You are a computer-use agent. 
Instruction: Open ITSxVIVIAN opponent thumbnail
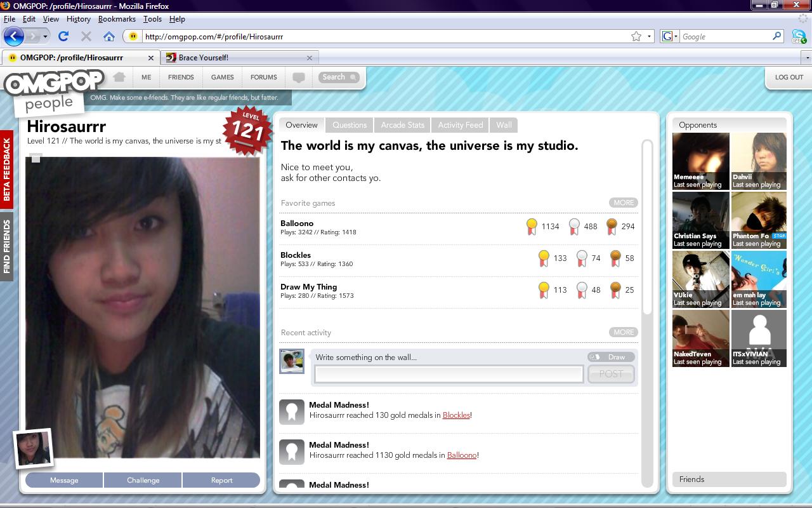(759, 338)
